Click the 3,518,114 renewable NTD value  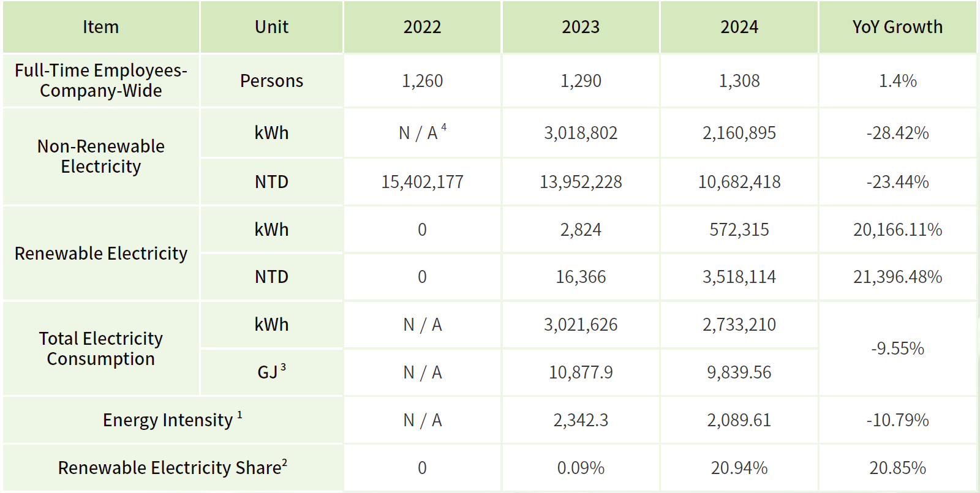[x=739, y=277]
